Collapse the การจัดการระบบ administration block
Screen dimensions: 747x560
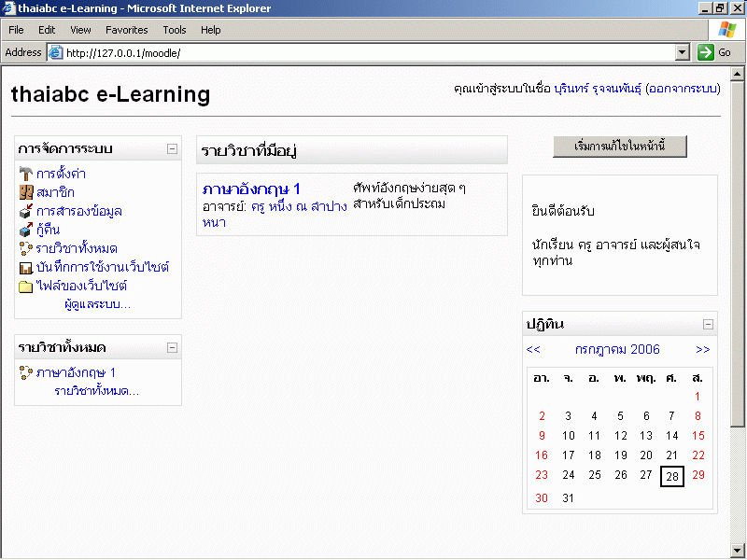(x=172, y=148)
